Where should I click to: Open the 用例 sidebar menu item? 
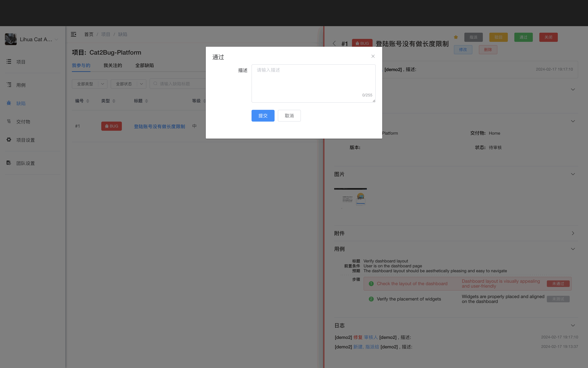33,85
